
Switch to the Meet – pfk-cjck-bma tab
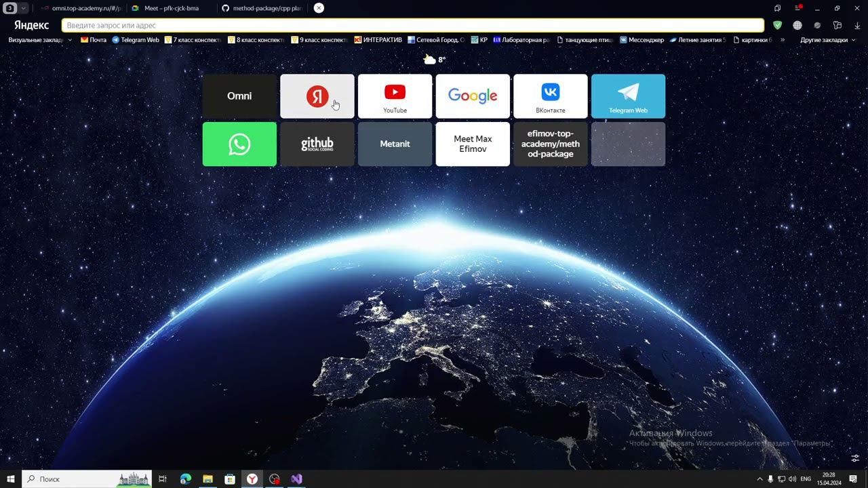(x=171, y=8)
